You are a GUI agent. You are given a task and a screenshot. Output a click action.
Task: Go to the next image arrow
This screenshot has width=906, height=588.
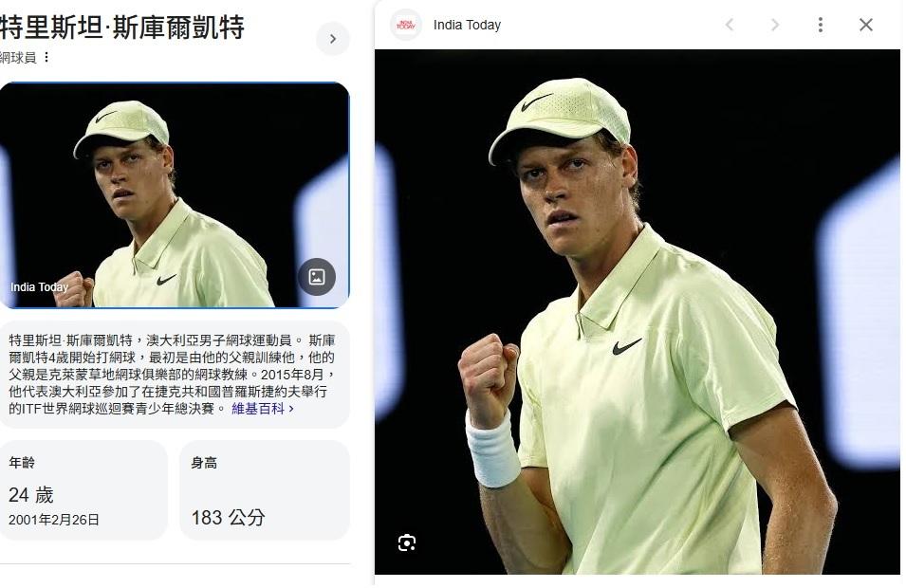(775, 25)
